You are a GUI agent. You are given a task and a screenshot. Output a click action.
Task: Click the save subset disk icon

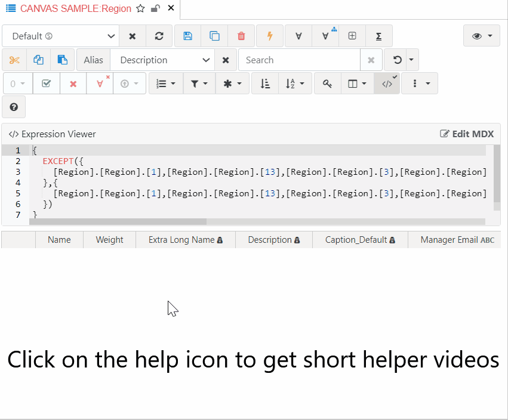click(187, 36)
